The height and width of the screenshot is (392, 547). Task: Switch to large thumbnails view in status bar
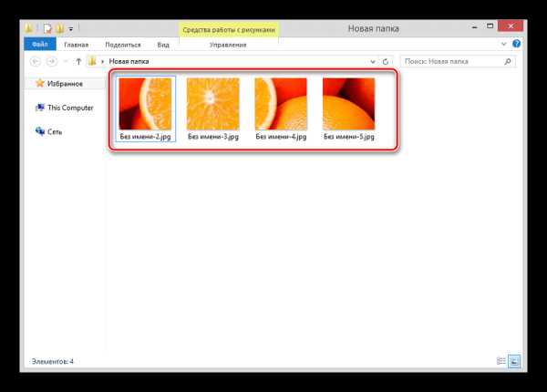(x=514, y=361)
